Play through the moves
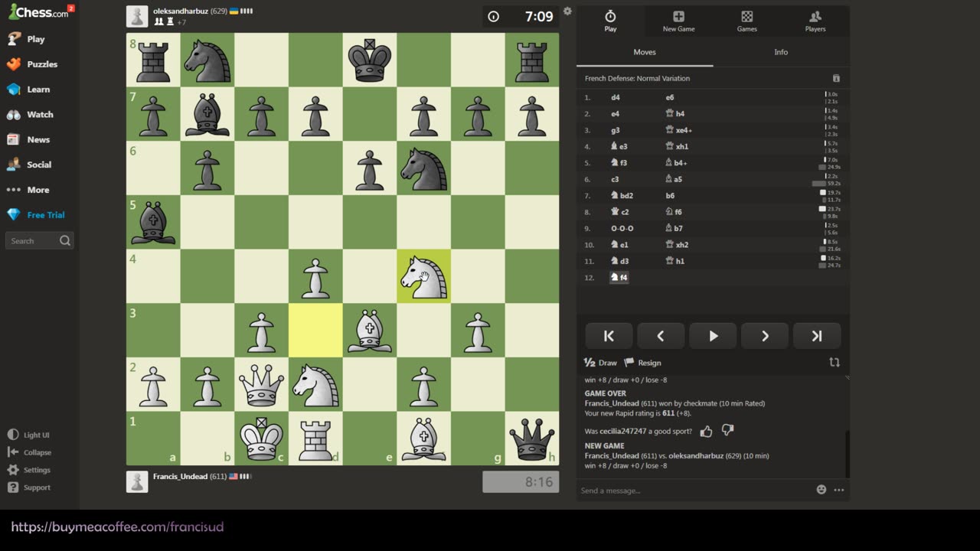The width and height of the screenshot is (980, 551). tap(713, 336)
